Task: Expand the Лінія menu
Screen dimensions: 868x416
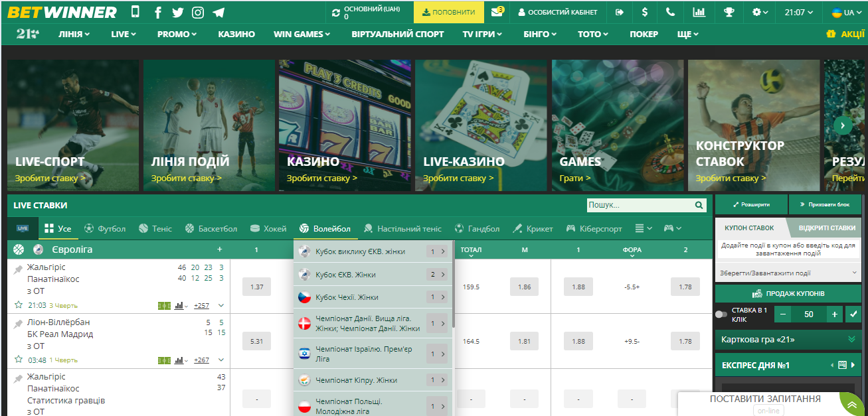Action: [x=74, y=34]
